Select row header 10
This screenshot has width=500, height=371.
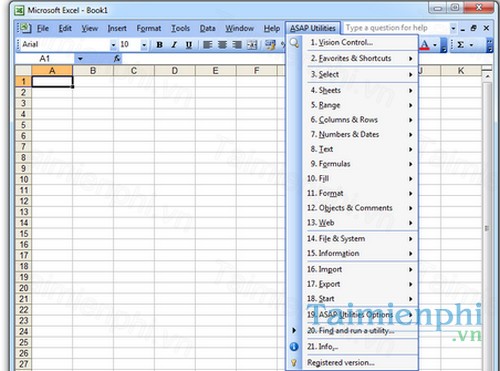[x=24, y=180]
